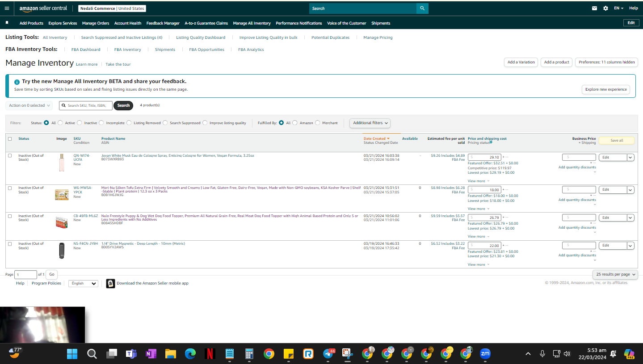Select the Active status filter radio
Viewport: 643px width, 364px height.
coord(61,123)
